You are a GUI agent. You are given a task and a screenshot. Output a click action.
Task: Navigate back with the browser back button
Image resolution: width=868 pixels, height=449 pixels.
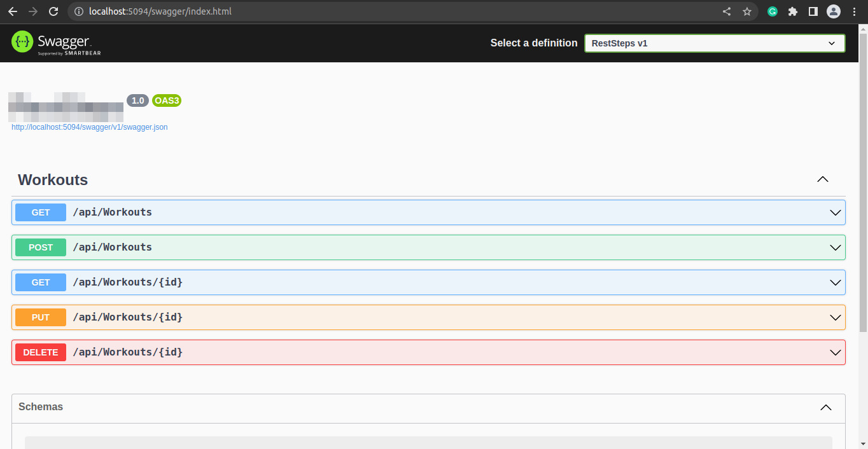(12, 11)
